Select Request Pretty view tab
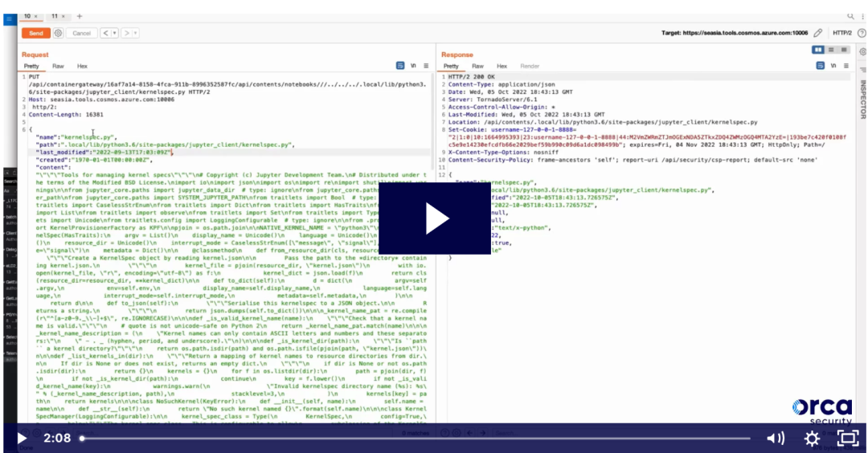This screenshot has width=868, height=453. [31, 67]
